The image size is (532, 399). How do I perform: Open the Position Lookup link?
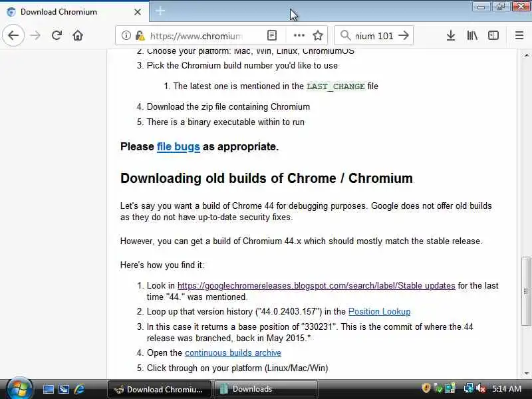(x=379, y=311)
